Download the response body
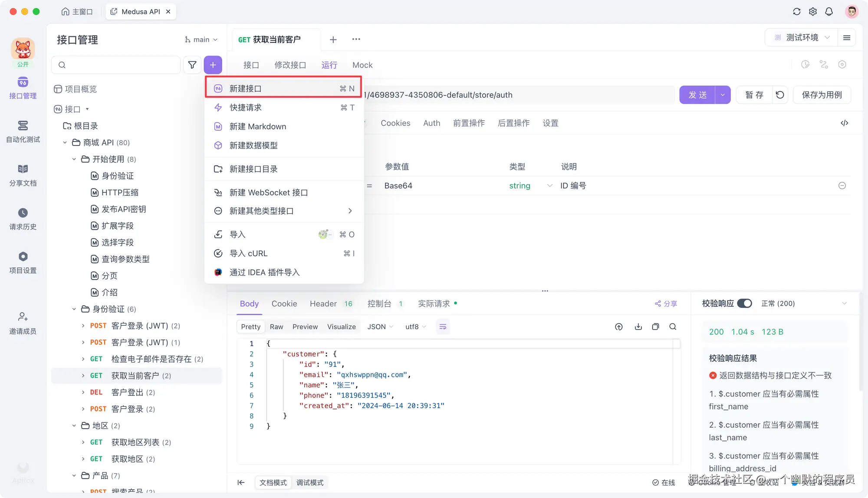Image resolution: width=868 pixels, height=498 pixels. click(638, 327)
